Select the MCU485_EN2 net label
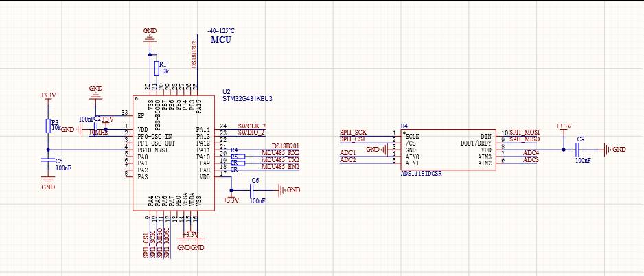644x276 pixels. 281,166
